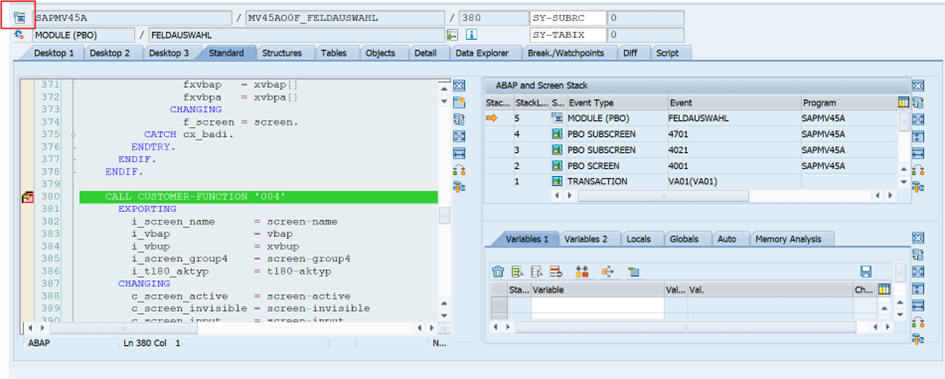The width and height of the screenshot is (945, 379).
Task: Open the Detail tab
Action: click(x=425, y=53)
